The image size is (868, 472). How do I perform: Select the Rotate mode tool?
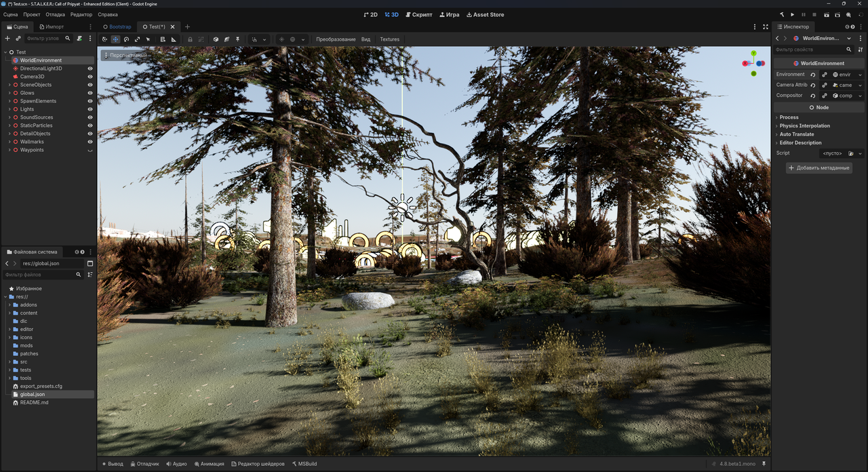pos(126,39)
